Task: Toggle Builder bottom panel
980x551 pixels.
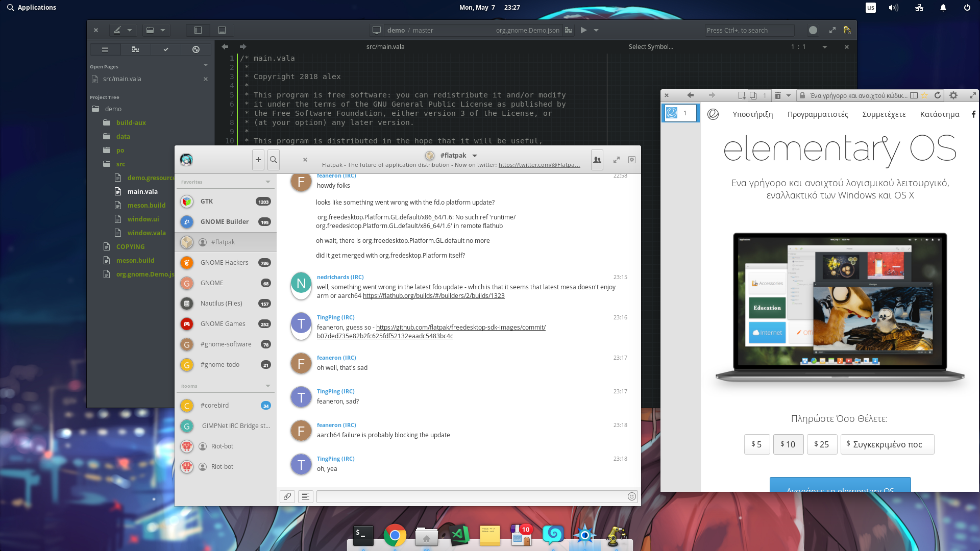Action: (222, 30)
